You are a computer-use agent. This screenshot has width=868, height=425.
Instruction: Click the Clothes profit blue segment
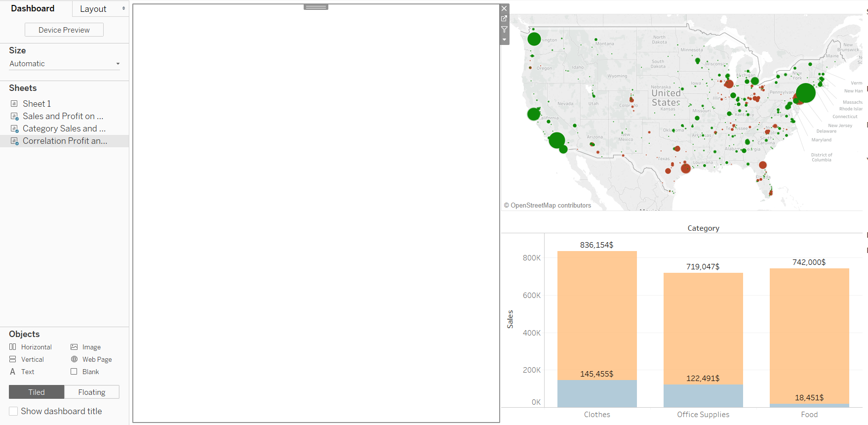coord(597,394)
